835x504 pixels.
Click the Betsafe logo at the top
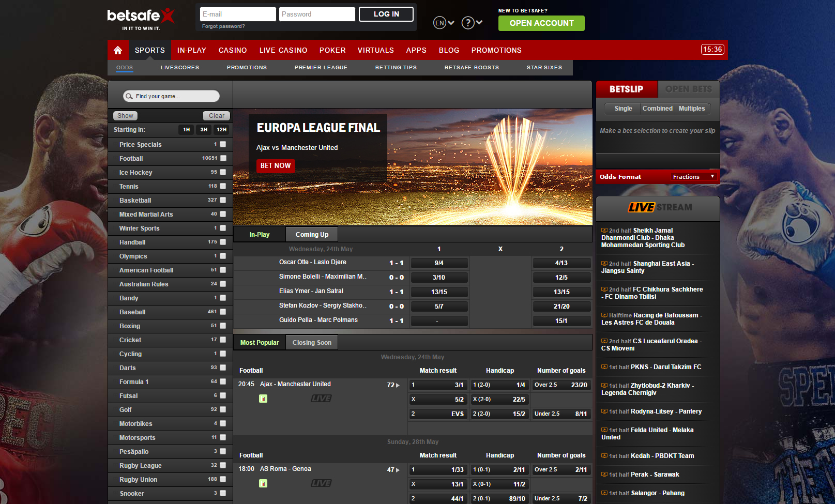(x=140, y=17)
